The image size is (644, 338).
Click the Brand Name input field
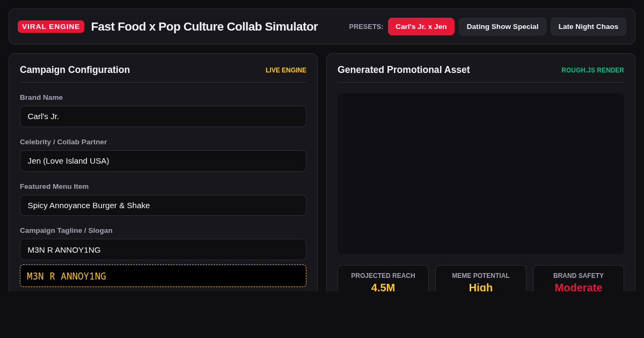pyautogui.click(x=163, y=116)
